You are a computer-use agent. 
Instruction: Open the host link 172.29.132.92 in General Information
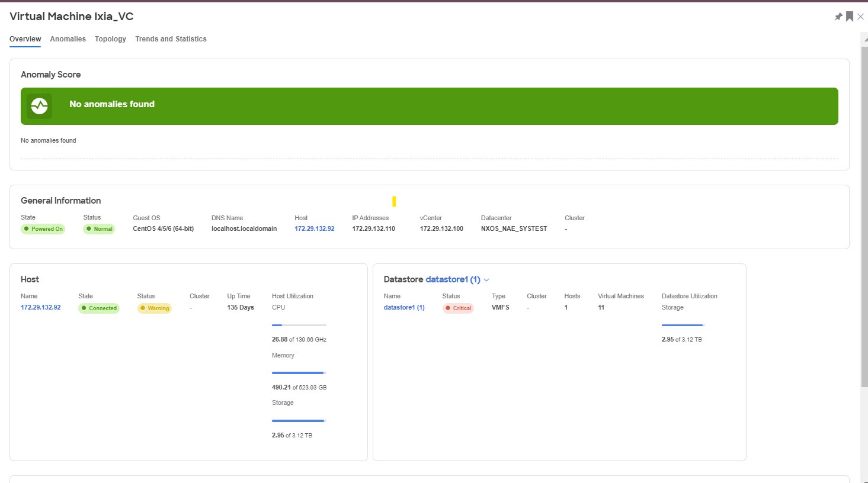coord(313,228)
